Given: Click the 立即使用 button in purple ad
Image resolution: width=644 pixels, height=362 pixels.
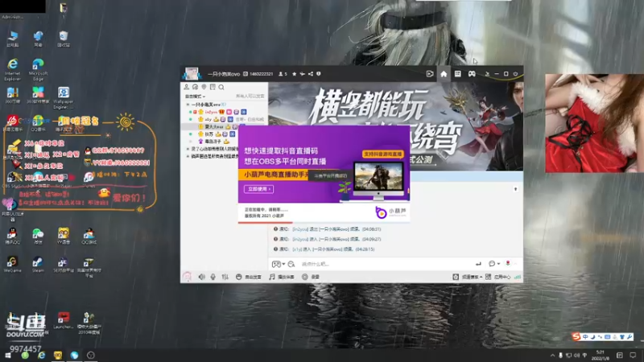Looking at the screenshot, I should [258, 189].
